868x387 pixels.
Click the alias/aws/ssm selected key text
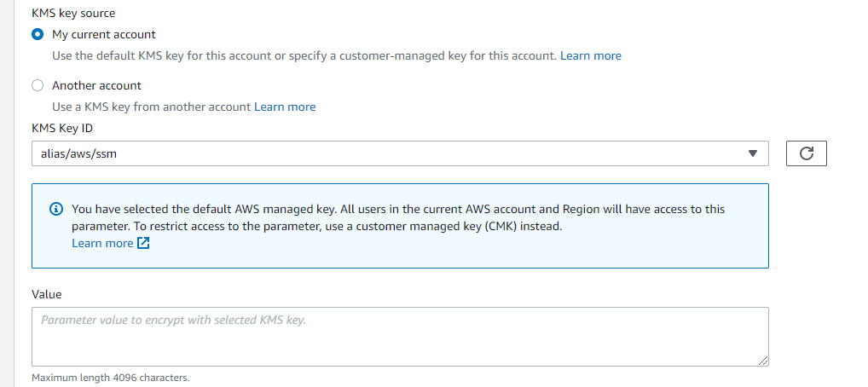(78, 154)
